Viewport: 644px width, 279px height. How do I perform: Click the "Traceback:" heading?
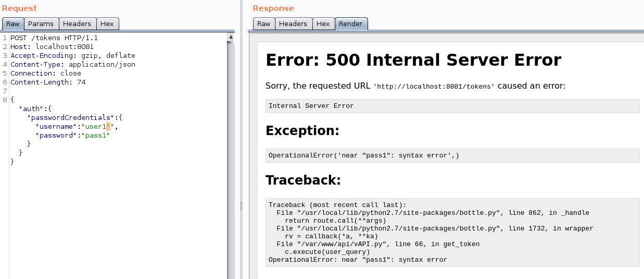point(303,180)
